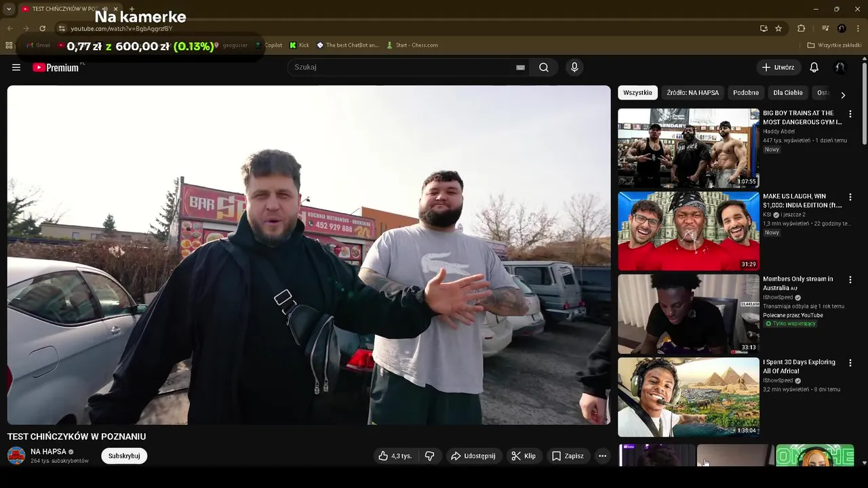Go back with Chrome's back arrow
Screen dimensions: 868x488
tap(9, 28)
